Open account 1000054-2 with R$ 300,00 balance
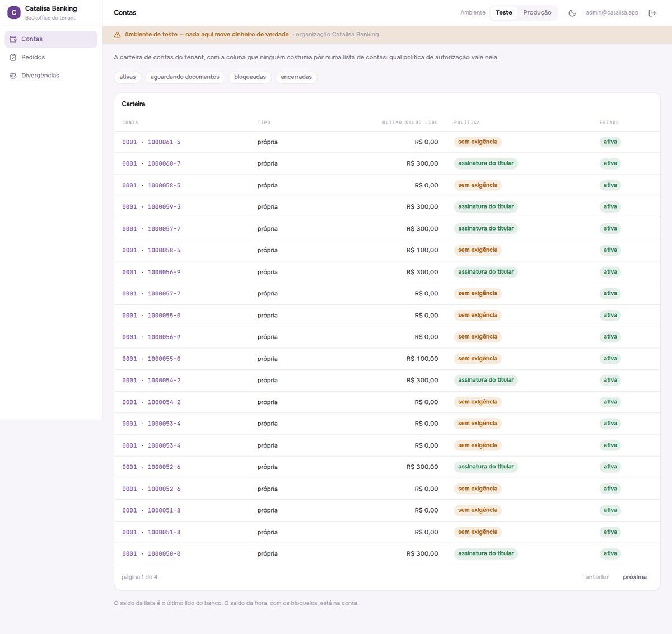The height and width of the screenshot is (634, 672). click(151, 381)
